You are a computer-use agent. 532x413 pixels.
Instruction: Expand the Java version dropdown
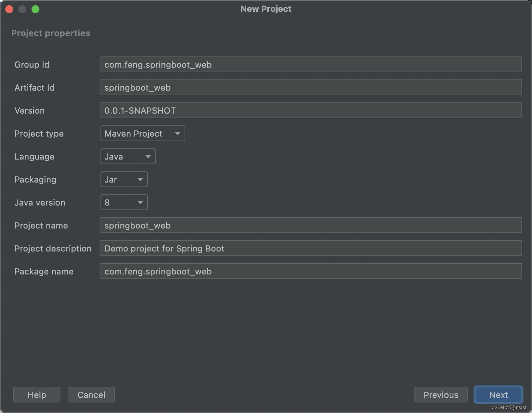[x=124, y=202]
